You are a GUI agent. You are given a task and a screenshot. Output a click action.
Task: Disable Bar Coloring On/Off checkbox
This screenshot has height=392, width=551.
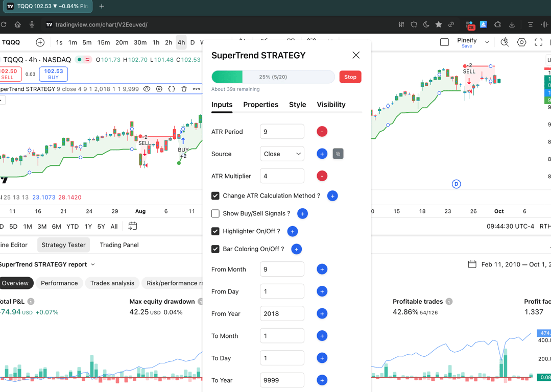point(215,249)
